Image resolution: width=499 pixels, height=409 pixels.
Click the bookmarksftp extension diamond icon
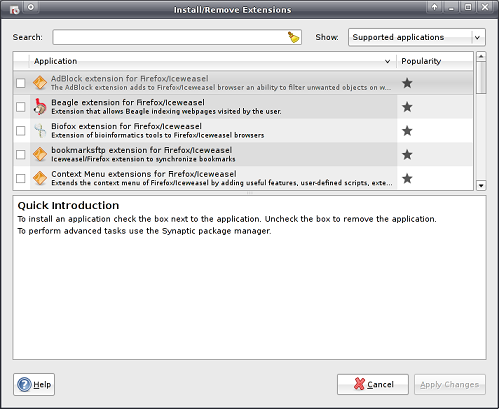click(40, 154)
